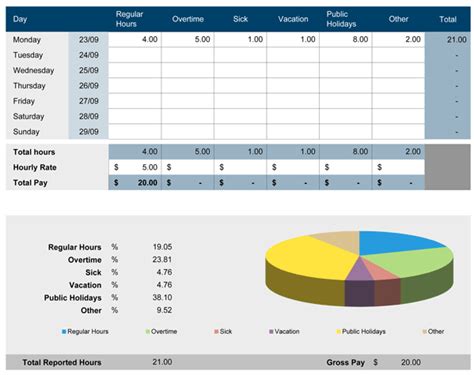Click the blue Regular Hours legend swatch
The image size is (474, 375).
tap(64, 332)
